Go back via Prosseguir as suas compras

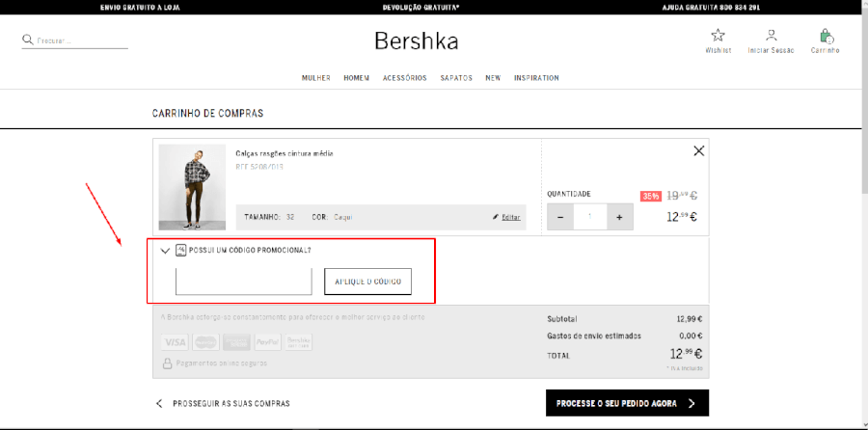point(223,403)
